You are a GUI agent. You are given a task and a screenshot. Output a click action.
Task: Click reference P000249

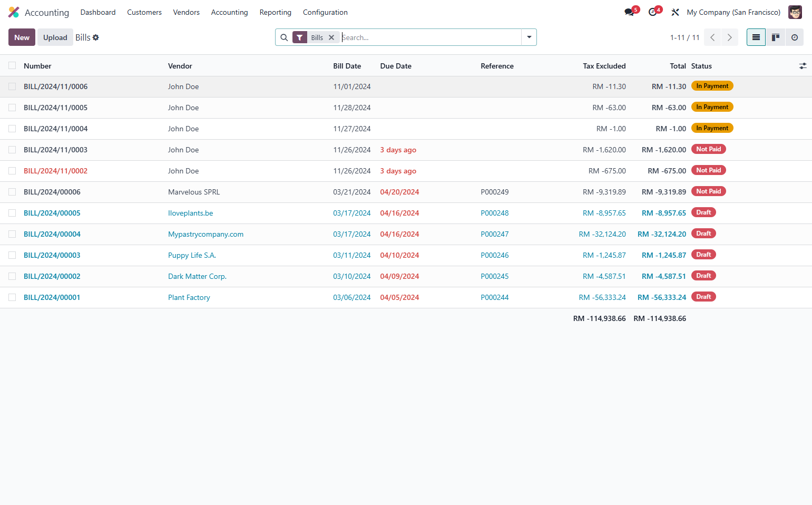pos(495,192)
